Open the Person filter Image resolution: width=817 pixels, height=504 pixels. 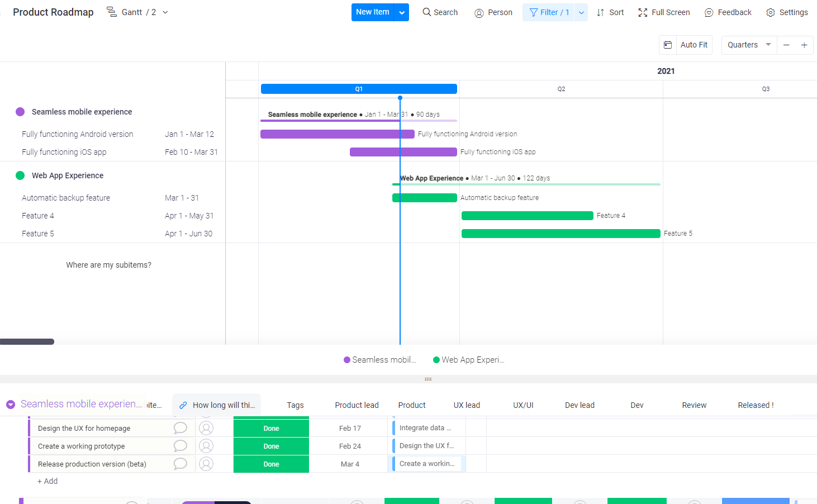pos(493,12)
